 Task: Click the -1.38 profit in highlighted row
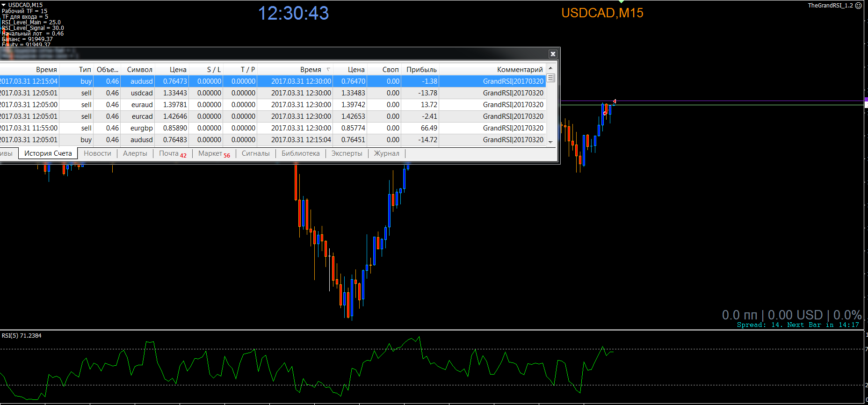(429, 81)
